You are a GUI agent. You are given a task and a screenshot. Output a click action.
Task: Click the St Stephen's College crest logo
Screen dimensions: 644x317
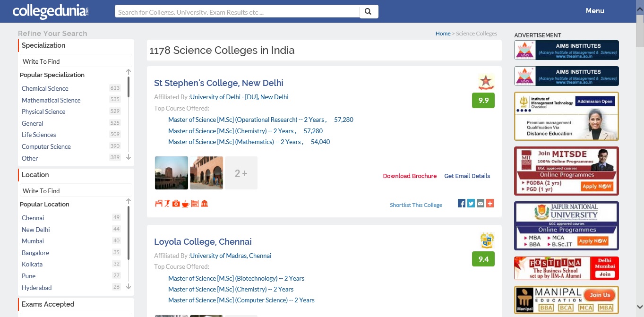pos(486,82)
